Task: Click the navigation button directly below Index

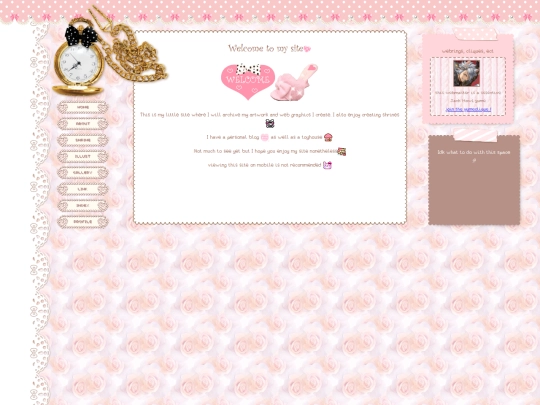Action: [x=83, y=222]
